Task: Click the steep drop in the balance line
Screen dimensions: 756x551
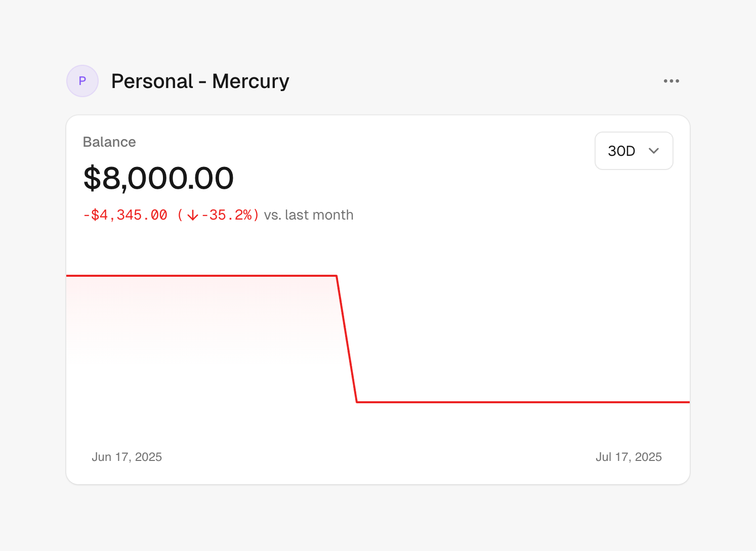Action: point(347,339)
